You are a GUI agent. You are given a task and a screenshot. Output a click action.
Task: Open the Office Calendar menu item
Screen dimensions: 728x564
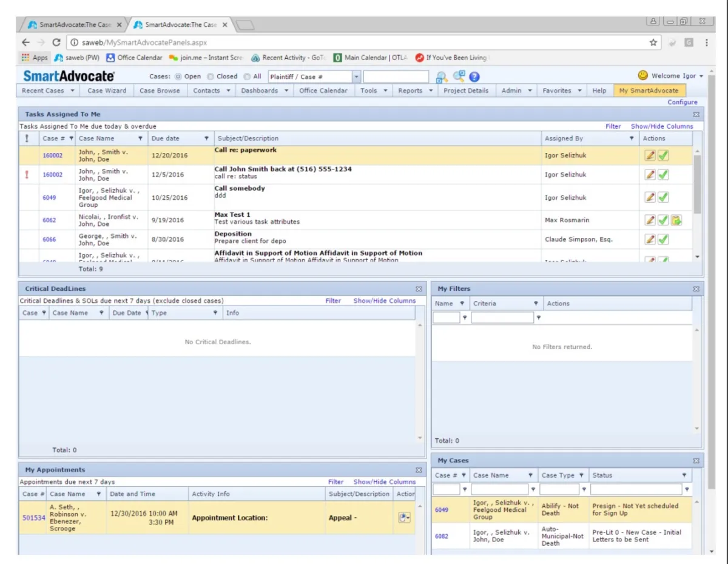tap(323, 91)
